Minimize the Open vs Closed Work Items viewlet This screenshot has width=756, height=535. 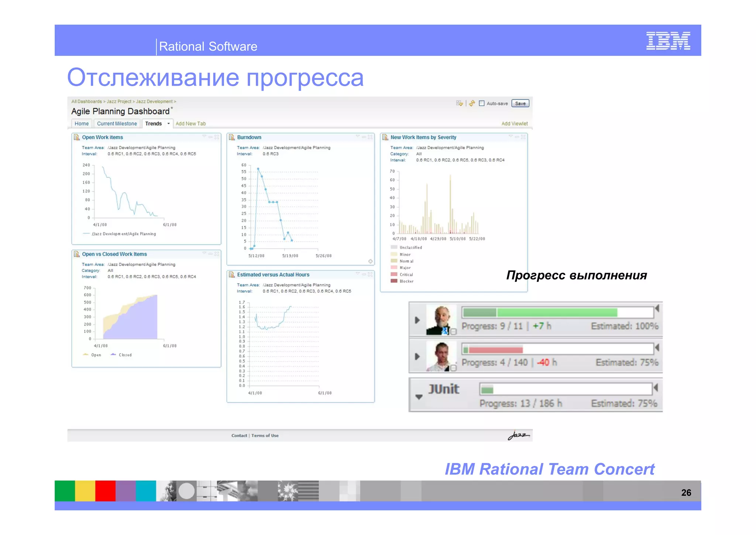tap(210, 254)
